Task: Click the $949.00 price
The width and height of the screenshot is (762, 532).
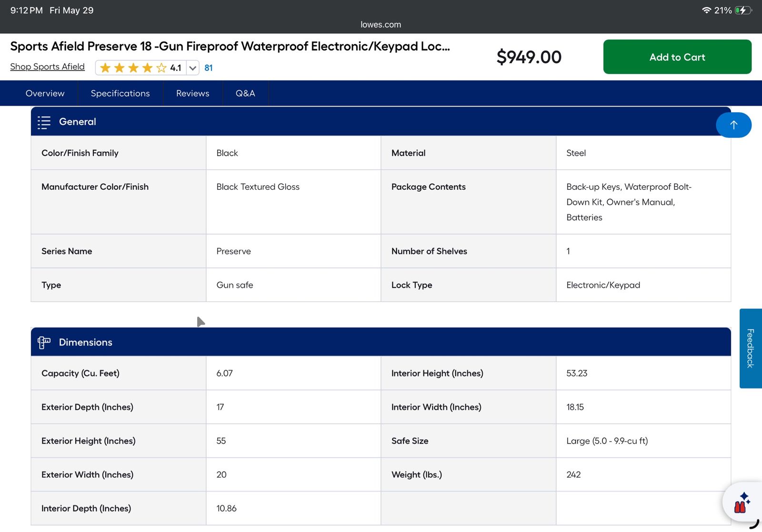Action: point(529,57)
